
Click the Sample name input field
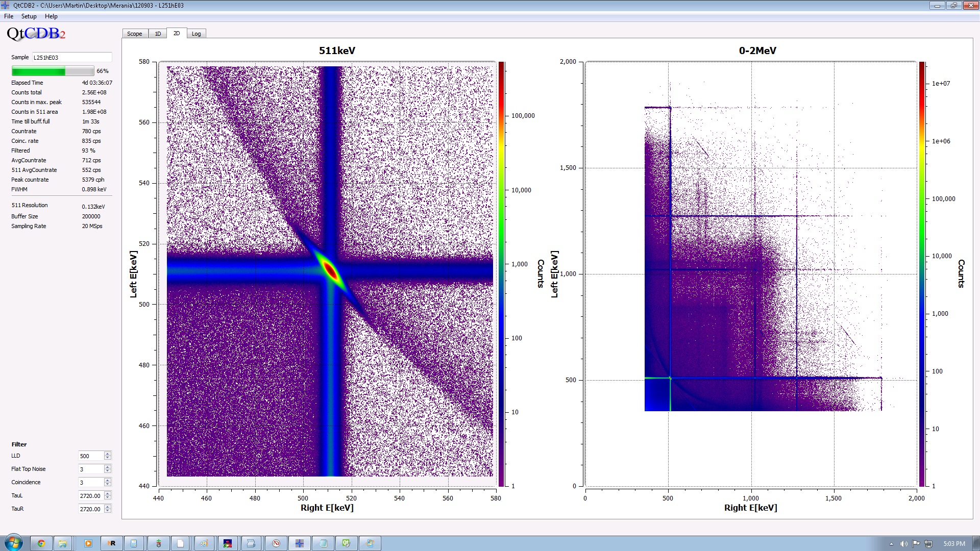[72, 57]
